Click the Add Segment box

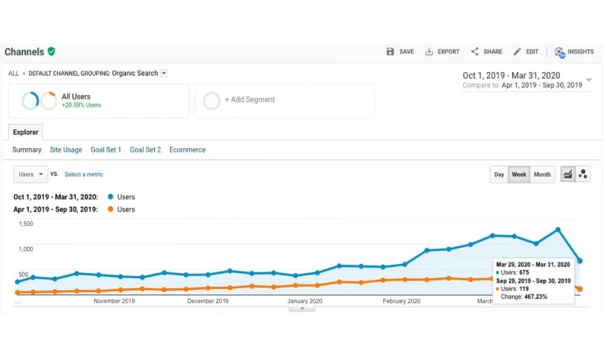pos(285,101)
